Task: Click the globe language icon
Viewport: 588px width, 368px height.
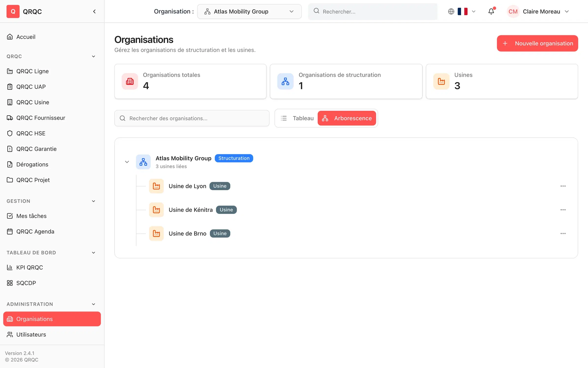Action: (451, 12)
